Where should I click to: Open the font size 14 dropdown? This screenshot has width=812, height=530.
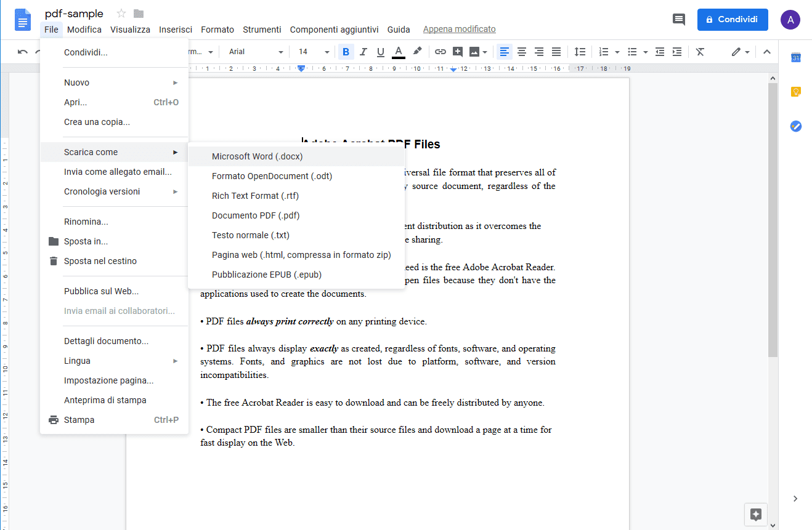click(314, 52)
